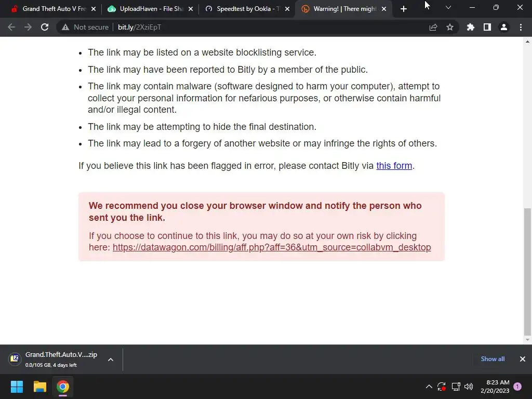
Task: Close the Warning tab
Action: 384,9
